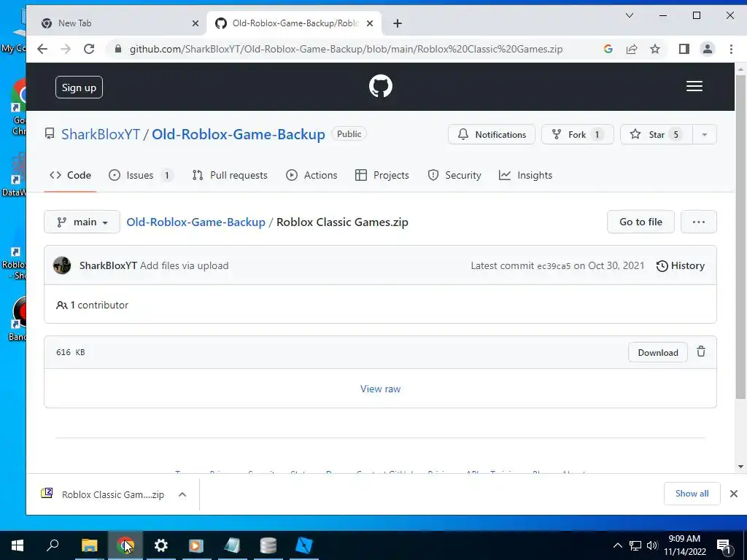Viewport: 747px width, 560px height.
Task: Click the share page icon in address bar
Action: point(632,49)
